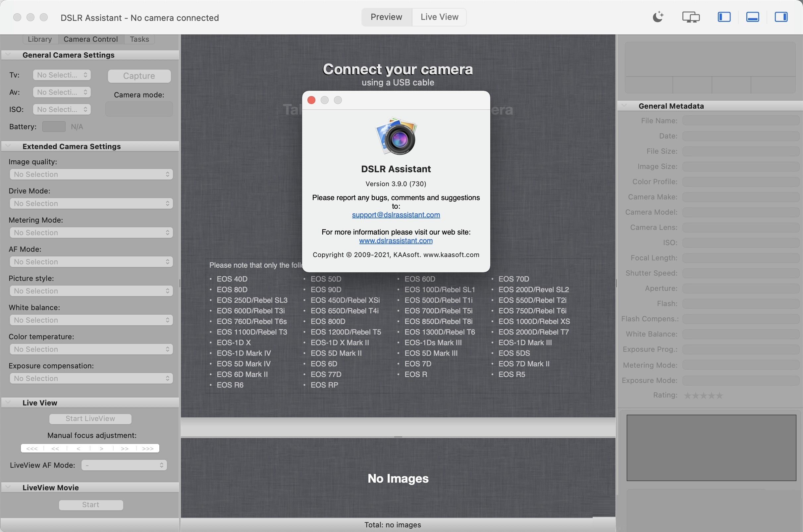Select the bottom panel layout icon
803x532 pixels.
(x=752, y=17)
